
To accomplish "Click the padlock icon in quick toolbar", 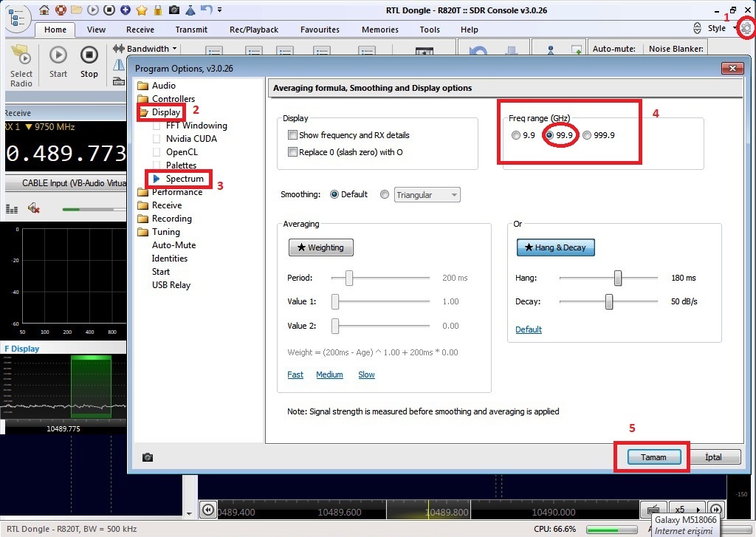I will 157,10.
